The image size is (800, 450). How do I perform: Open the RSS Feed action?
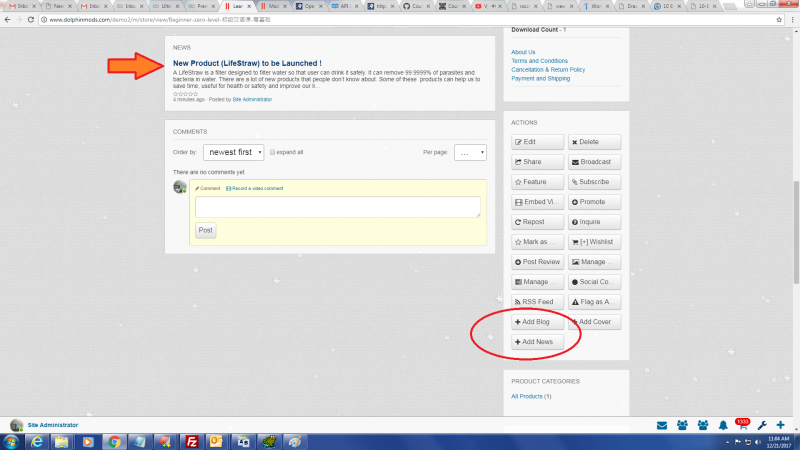(537, 302)
